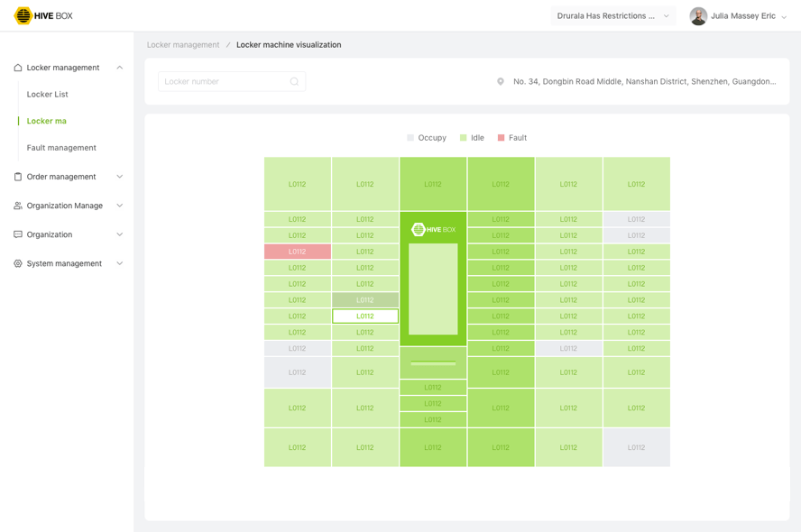The height and width of the screenshot is (532, 801).
Task: Click the Locker number search field
Action: (x=224, y=82)
